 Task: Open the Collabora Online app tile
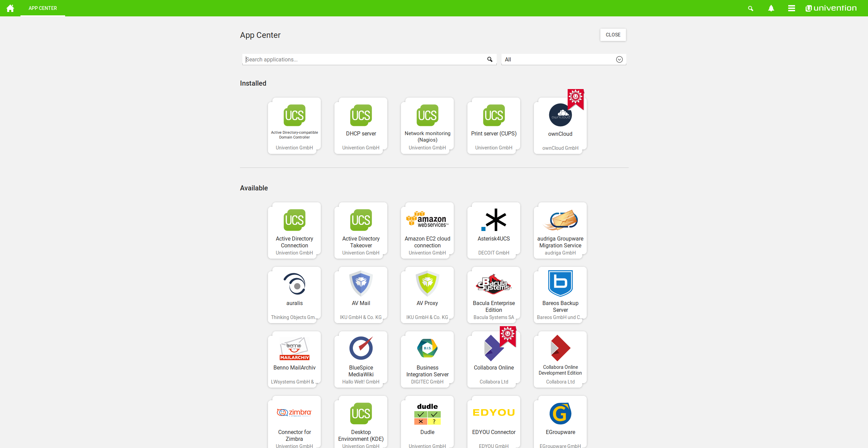tap(493, 359)
